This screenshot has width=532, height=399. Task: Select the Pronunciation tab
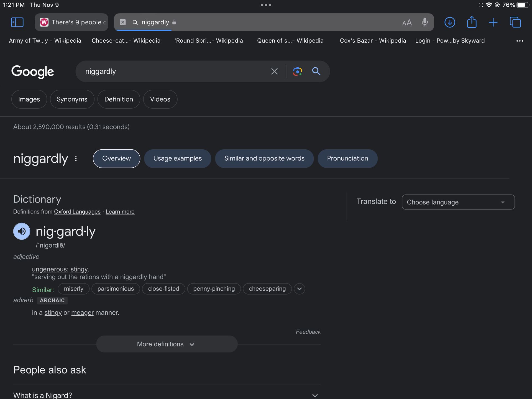click(x=347, y=158)
